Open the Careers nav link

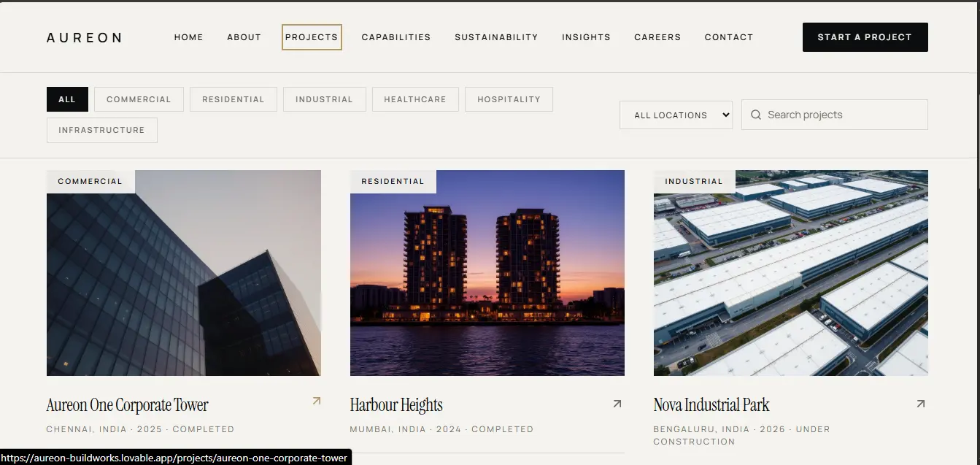click(x=657, y=37)
